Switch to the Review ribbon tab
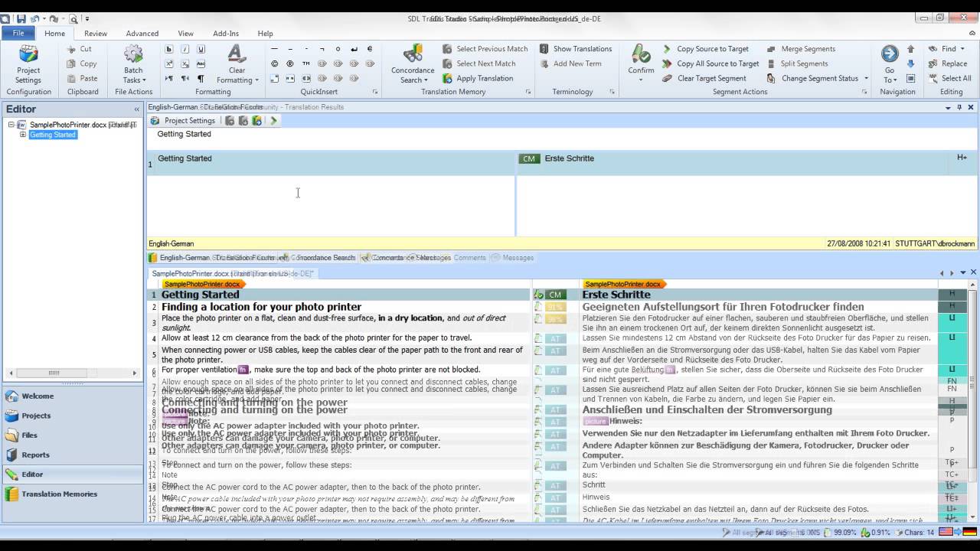The height and width of the screenshot is (551, 980). 96,34
